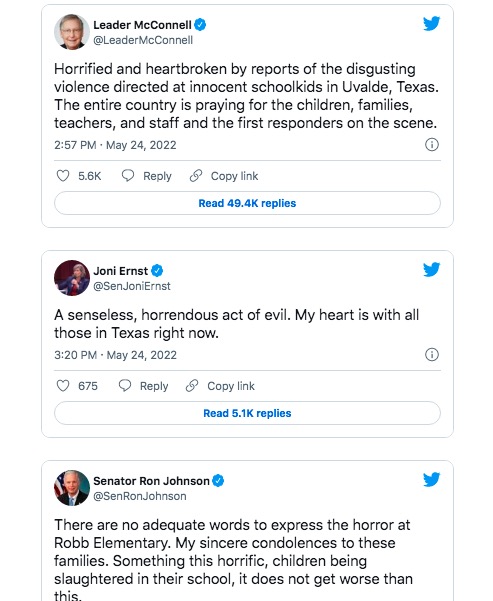493x601 pixels.
Task: Open Senator Ron Johnson's profile picture
Action: point(72,488)
